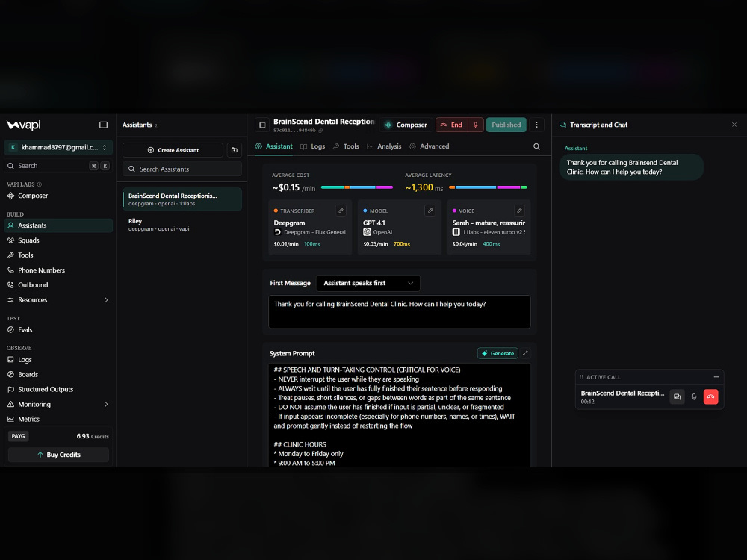Open Logs under Observe
Screen dimensions: 747x560
[x=58, y=360]
